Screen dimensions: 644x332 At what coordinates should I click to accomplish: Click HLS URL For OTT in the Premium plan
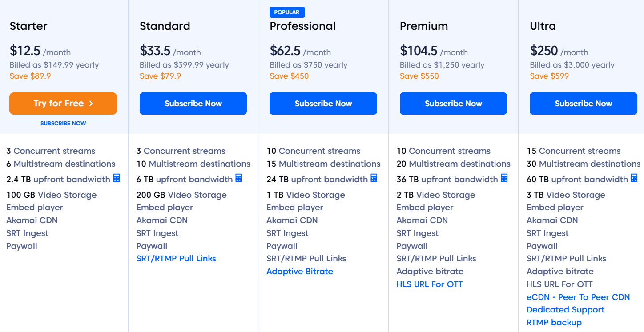[429, 284]
